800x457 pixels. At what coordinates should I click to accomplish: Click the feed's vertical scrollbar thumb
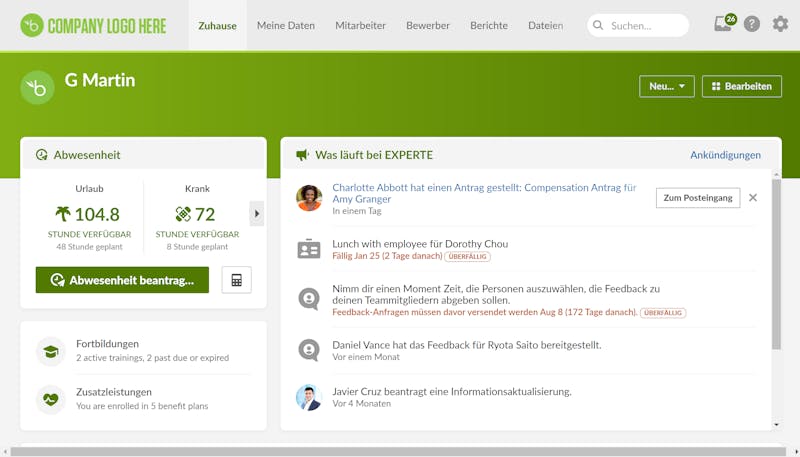[x=777, y=264]
